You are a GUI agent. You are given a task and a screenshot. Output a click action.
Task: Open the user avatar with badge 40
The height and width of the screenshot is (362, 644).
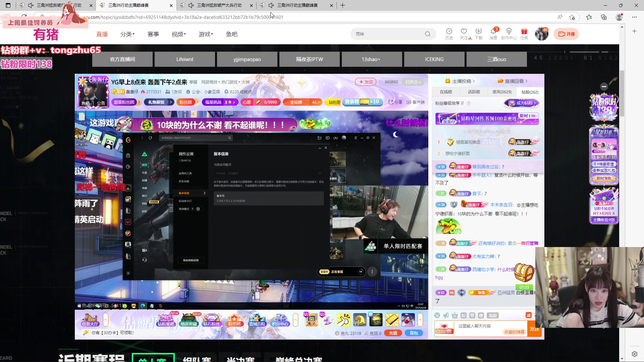tap(541, 34)
